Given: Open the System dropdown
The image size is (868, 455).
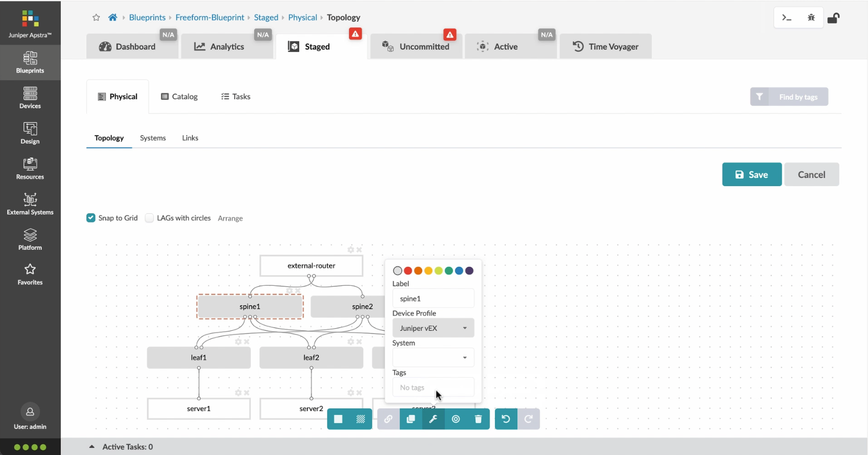Looking at the screenshot, I should click(433, 357).
